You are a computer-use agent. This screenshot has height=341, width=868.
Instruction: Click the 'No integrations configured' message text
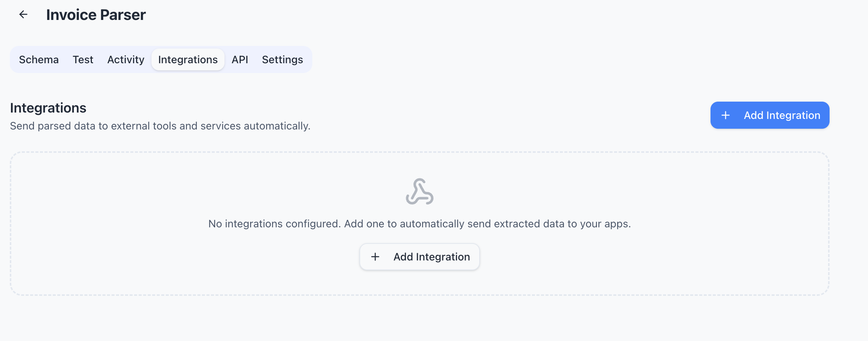[419, 223]
